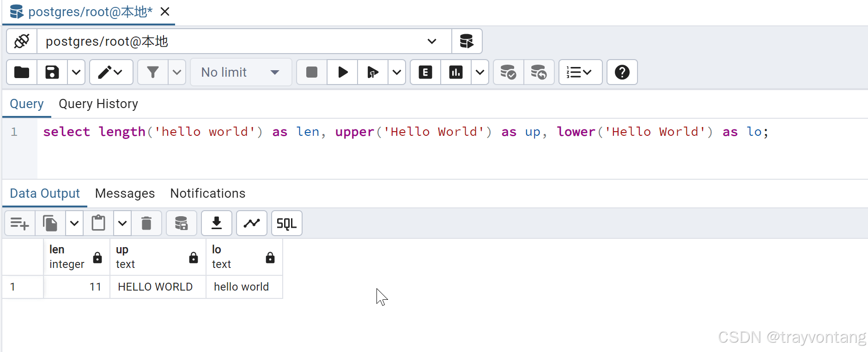Switch to the Query tab
Screen dimensions: 868x352
(x=27, y=104)
